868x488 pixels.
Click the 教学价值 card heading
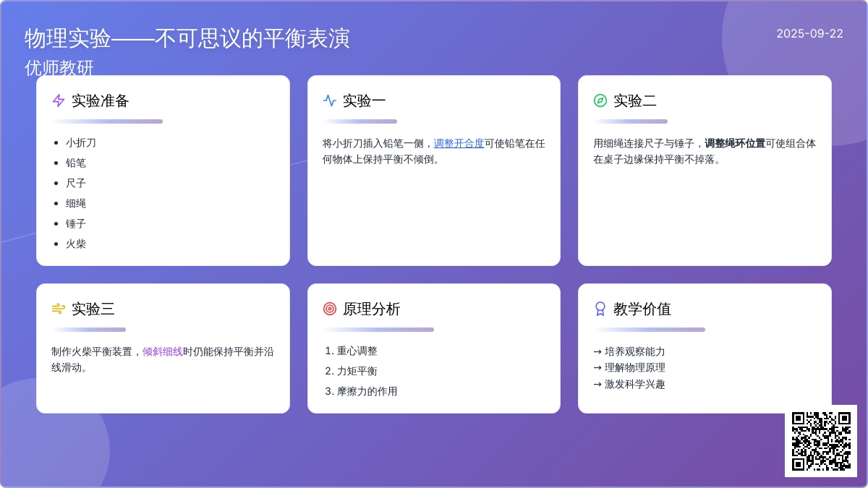point(642,309)
